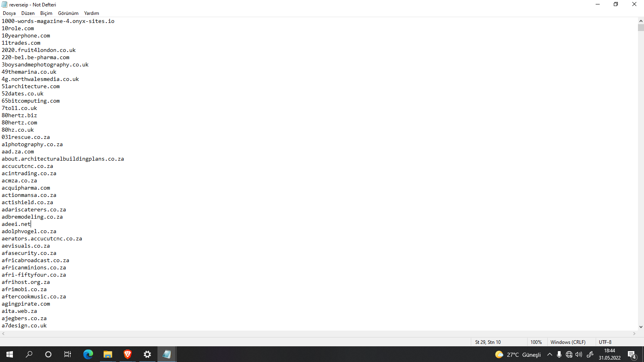
Task: Restore down the Notepad window
Action: click(x=616, y=4)
